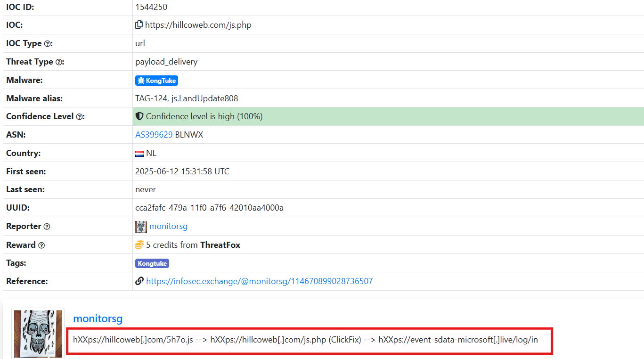Follow the infosec.exchange reference link
The width and height of the screenshot is (644, 359).
[259, 281]
